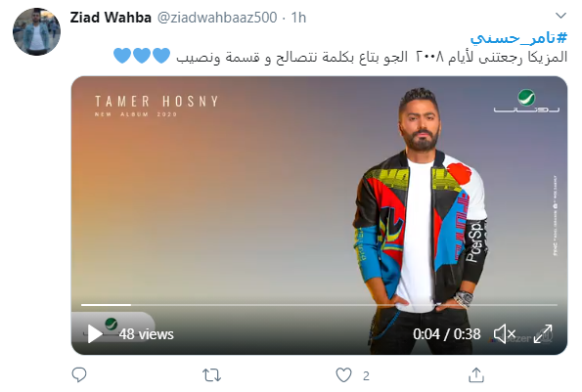
Task: Open Ziad Wahba's profile avatar
Action: pos(36,31)
